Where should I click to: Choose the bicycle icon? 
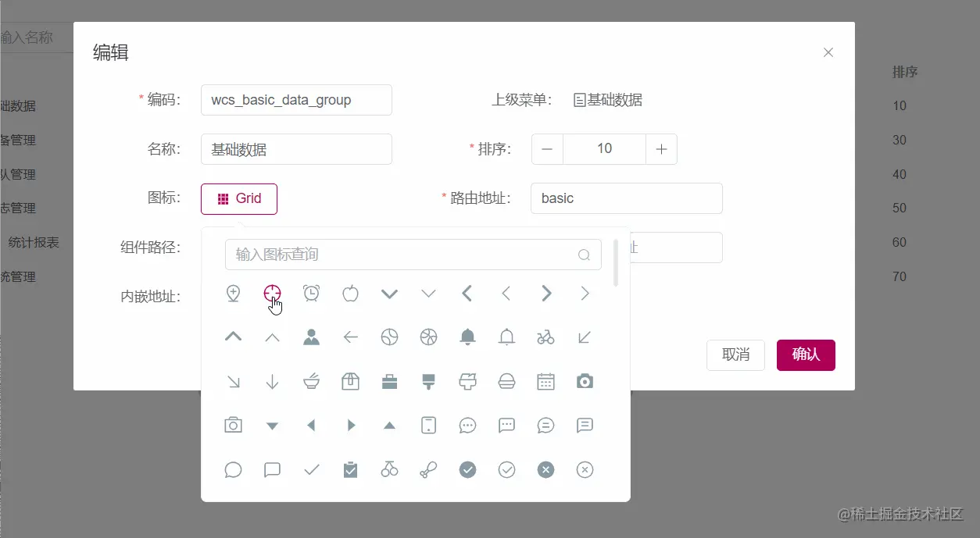(545, 337)
